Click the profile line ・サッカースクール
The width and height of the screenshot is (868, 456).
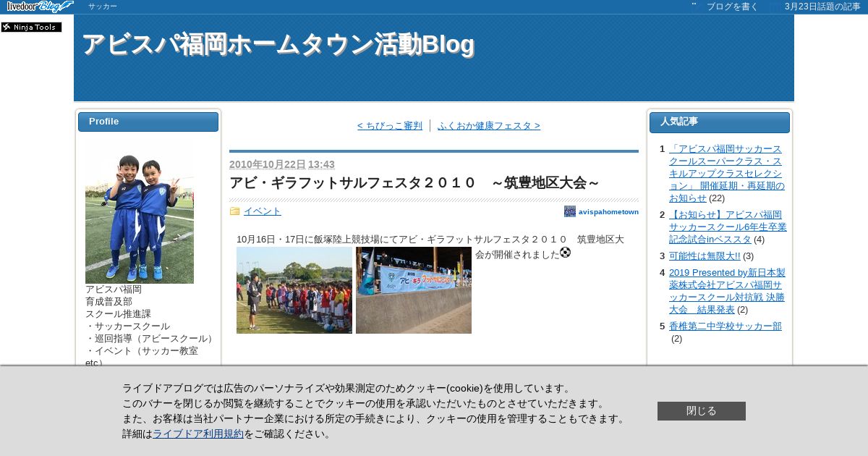(128, 326)
